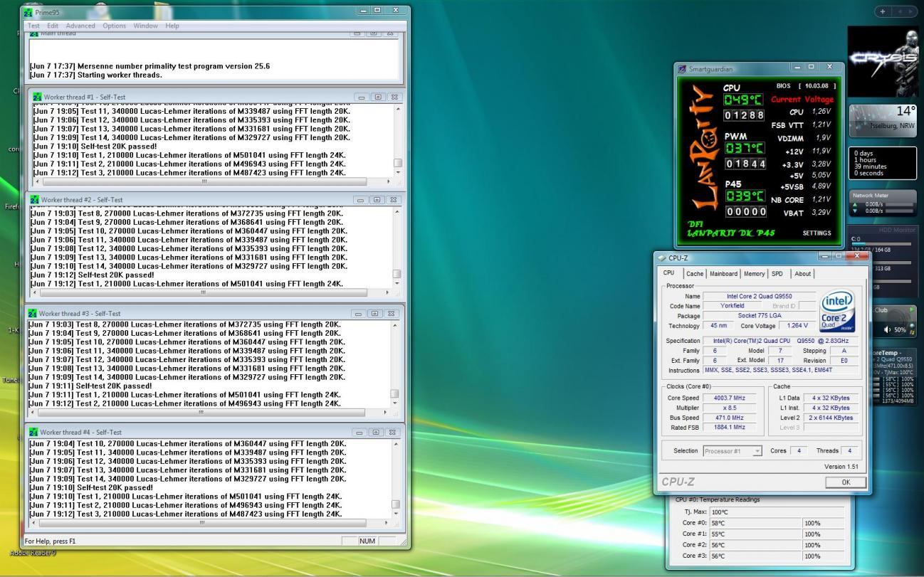Click the CPU-Z title bar icon
Viewport: 924px width, 577px height.
661,258
